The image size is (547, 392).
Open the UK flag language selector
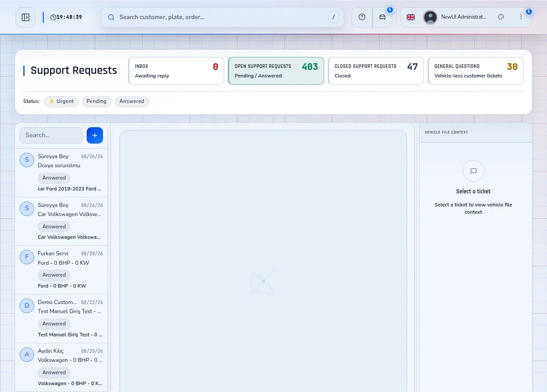click(411, 17)
